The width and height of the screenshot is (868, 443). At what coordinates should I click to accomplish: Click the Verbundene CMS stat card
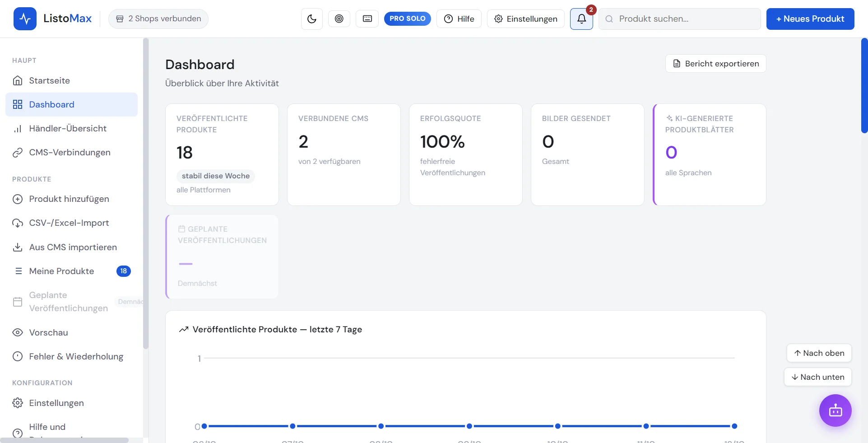click(344, 155)
